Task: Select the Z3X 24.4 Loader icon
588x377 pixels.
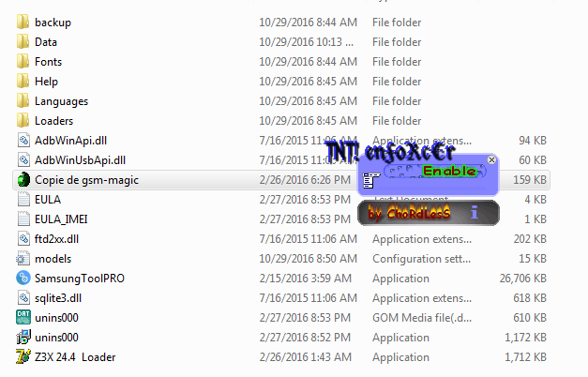Action: click(23, 356)
